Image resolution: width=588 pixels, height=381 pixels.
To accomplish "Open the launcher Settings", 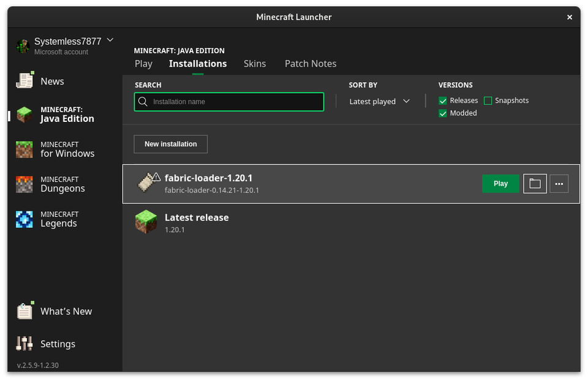I will click(x=58, y=344).
